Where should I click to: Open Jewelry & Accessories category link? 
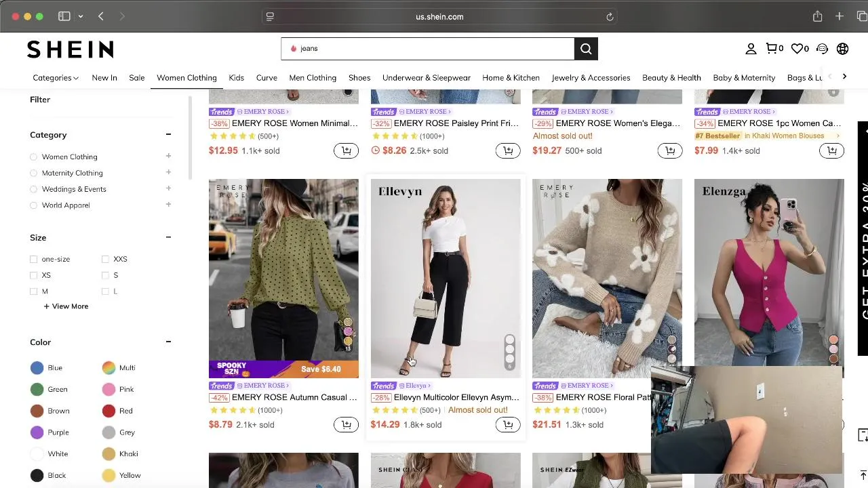coord(591,78)
